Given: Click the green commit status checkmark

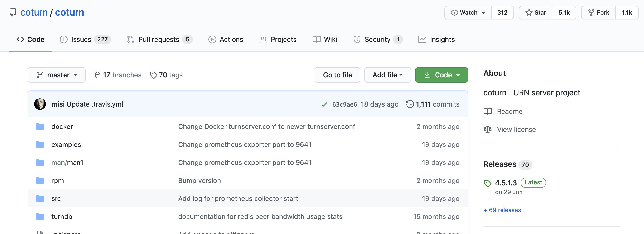Looking at the screenshot, I should [x=324, y=104].
